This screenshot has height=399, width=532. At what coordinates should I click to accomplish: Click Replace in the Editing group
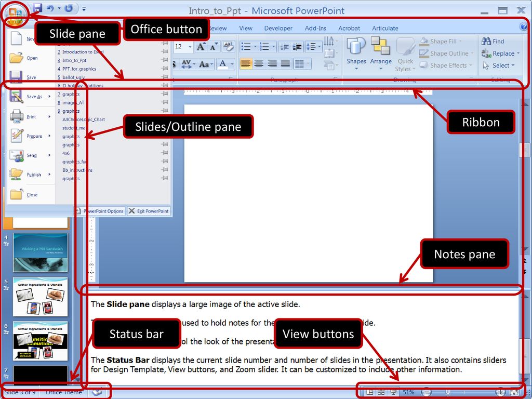[500, 54]
